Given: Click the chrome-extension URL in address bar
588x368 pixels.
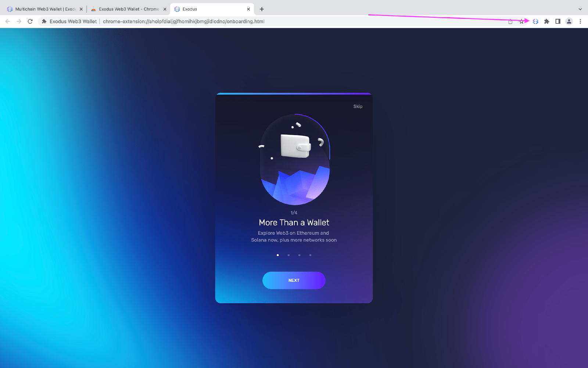Looking at the screenshot, I should pos(184,21).
